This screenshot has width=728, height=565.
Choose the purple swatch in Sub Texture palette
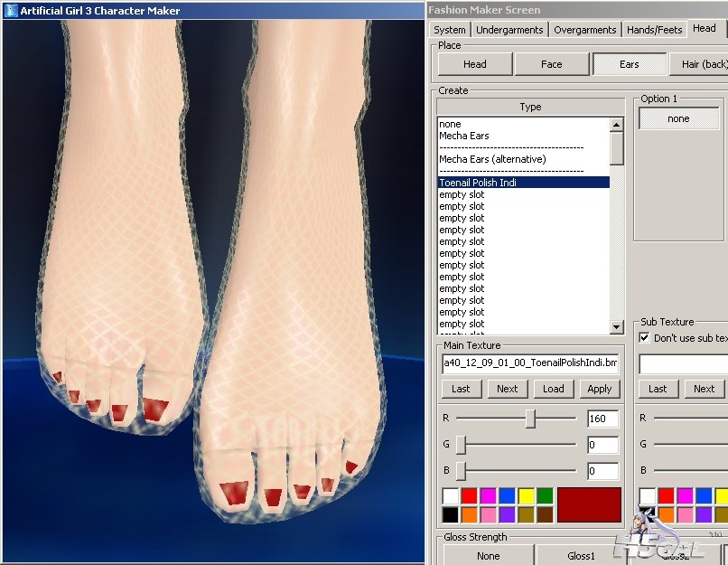coord(704,514)
